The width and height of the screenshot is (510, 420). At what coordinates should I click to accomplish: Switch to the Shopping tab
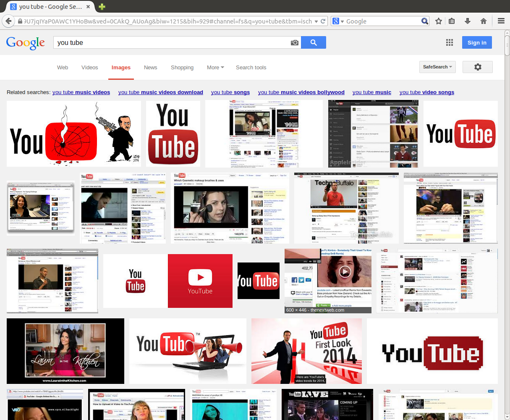tap(182, 68)
